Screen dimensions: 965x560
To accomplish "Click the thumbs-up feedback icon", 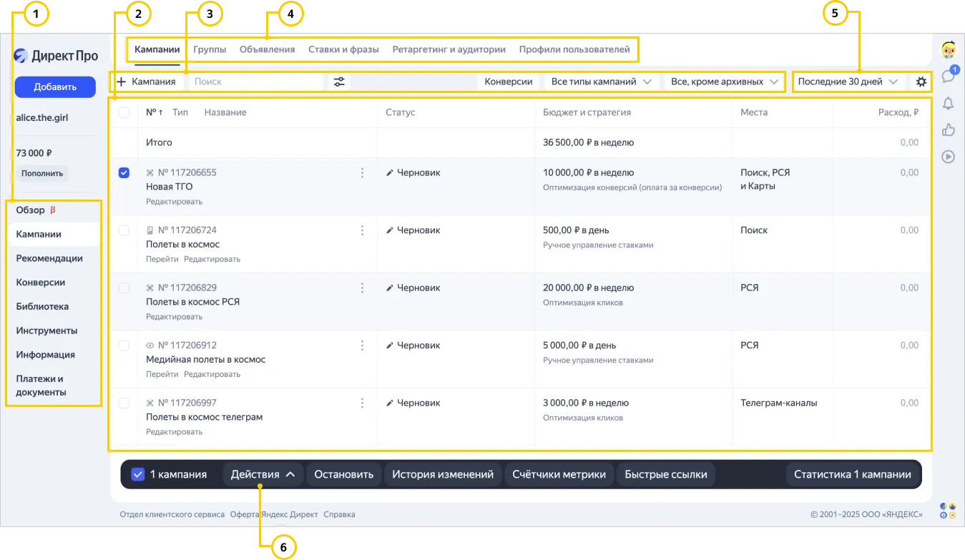I will click(949, 129).
